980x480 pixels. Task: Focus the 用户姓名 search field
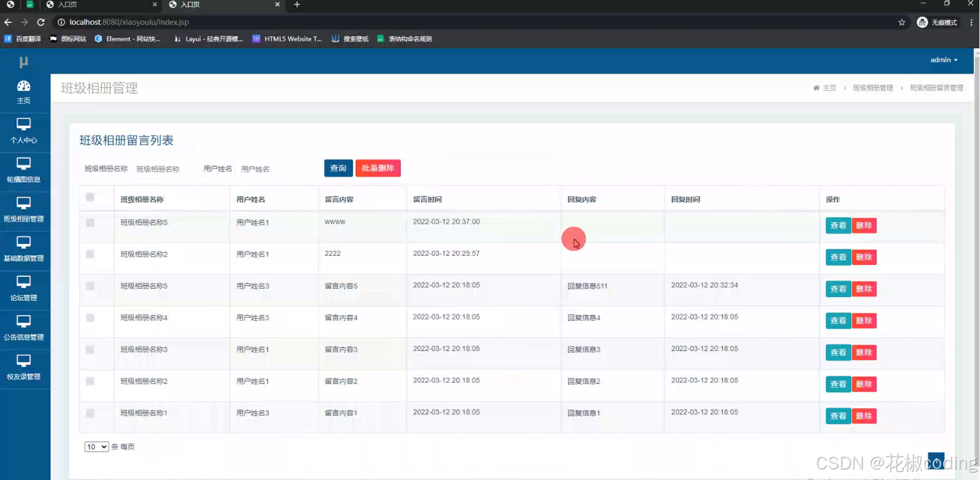coord(275,169)
